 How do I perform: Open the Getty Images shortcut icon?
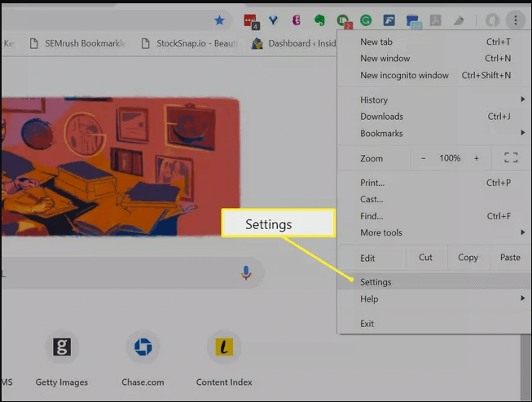pyautogui.click(x=62, y=347)
